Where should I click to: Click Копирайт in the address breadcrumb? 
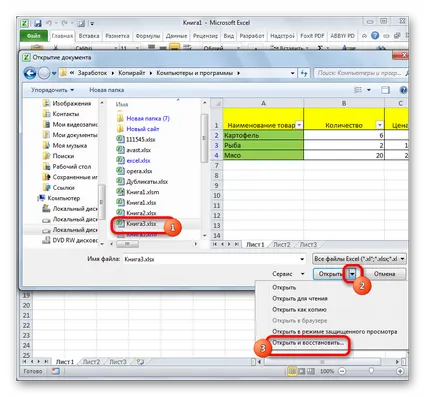(131, 73)
